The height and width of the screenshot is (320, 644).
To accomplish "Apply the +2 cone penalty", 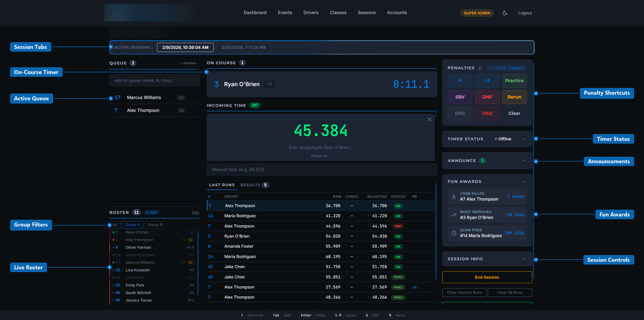I will 487,81.
